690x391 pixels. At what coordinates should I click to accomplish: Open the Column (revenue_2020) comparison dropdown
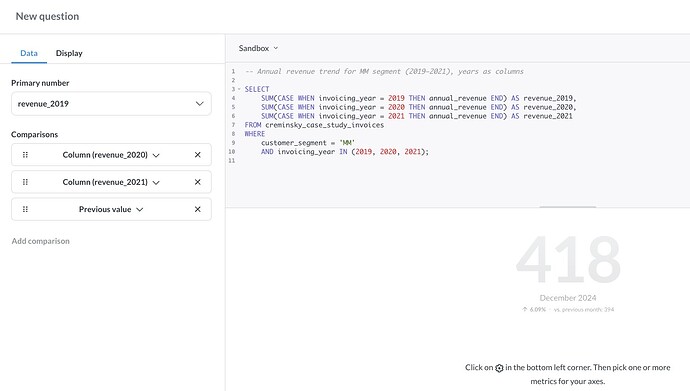click(x=111, y=155)
